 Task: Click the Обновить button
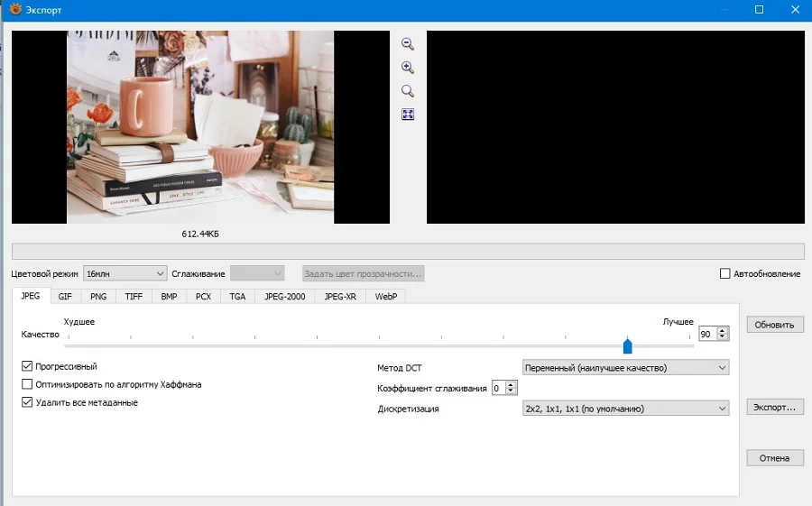point(775,325)
